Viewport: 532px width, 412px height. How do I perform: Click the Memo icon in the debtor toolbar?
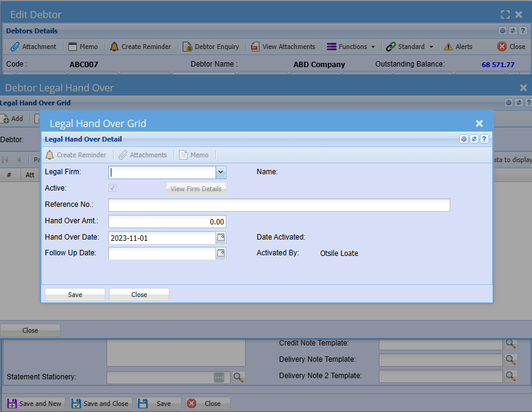[x=82, y=47]
